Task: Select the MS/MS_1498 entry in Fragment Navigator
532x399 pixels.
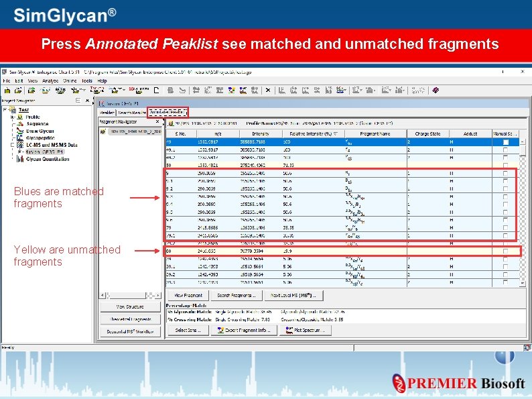Action: 135,131
